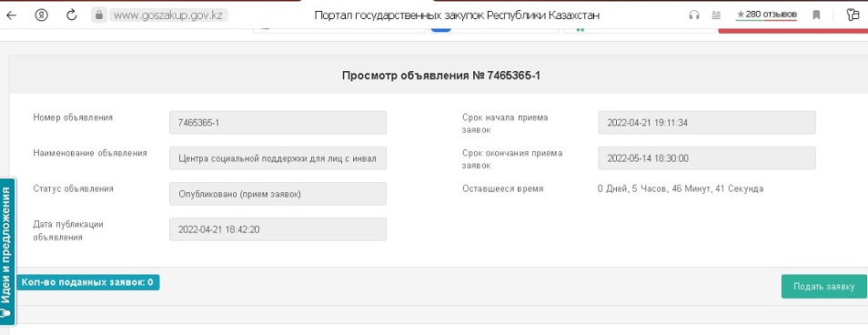Open the Идеи и предложения side tab
The image size is (868, 335).
(x=7, y=252)
